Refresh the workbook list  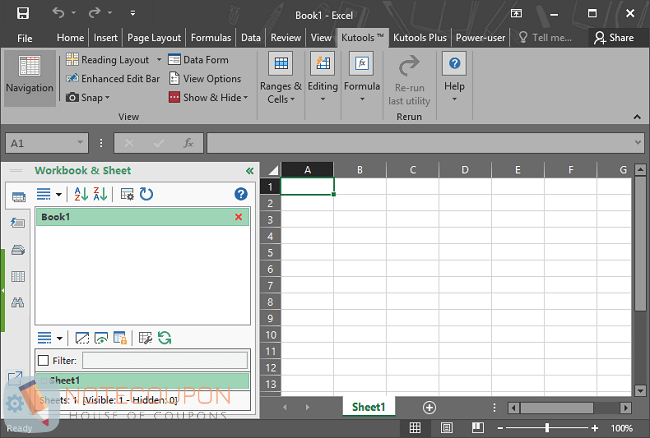[146, 194]
